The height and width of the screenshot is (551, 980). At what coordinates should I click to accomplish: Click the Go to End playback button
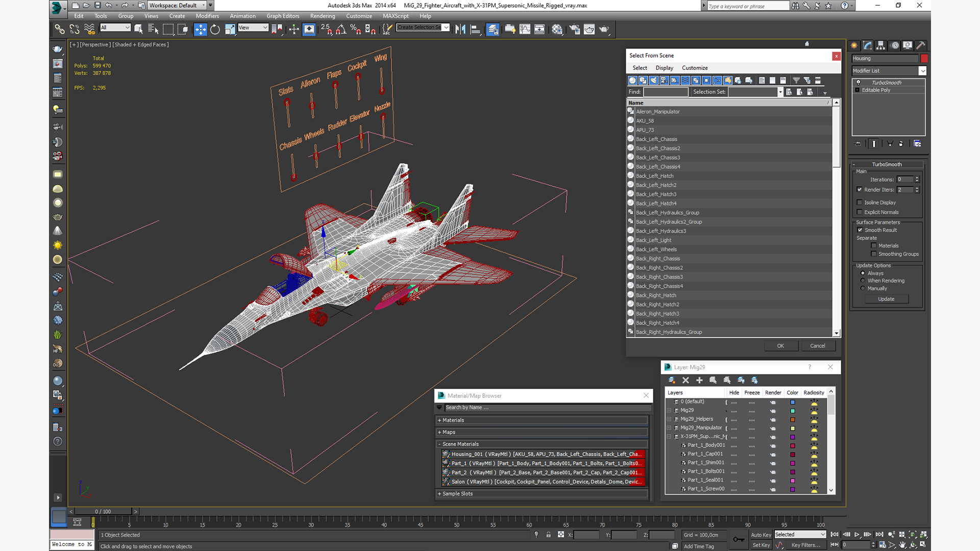pos(879,535)
